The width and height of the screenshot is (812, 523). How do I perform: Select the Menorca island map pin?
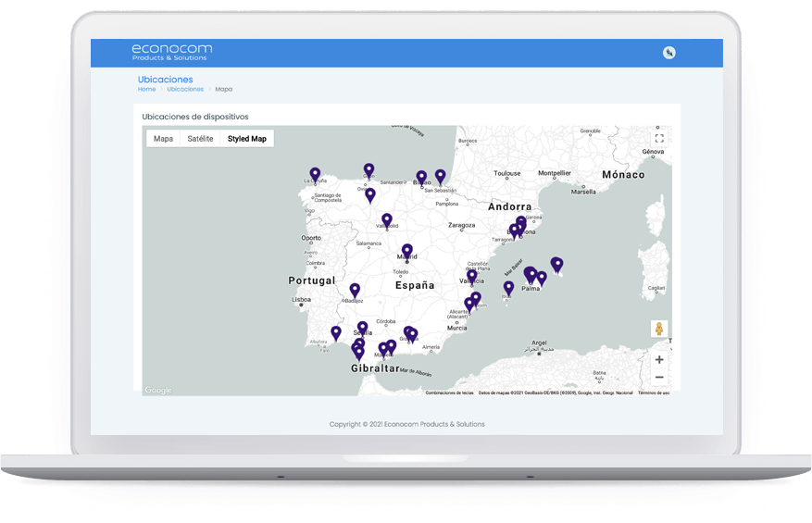coord(556,264)
